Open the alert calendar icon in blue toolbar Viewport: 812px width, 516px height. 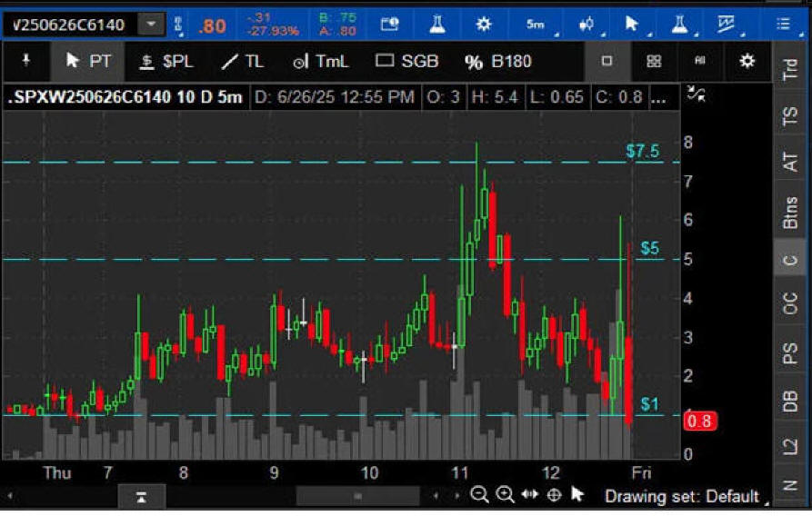[x=389, y=24]
